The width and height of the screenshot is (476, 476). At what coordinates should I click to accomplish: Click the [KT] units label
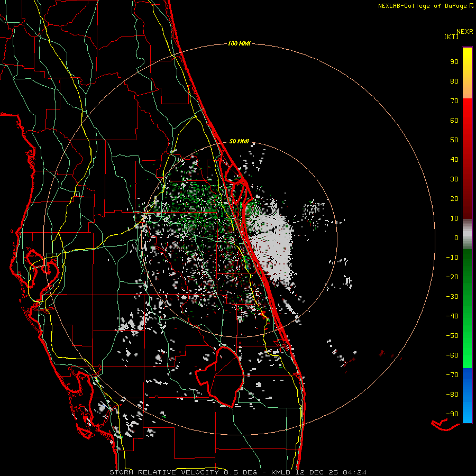click(452, 36)
